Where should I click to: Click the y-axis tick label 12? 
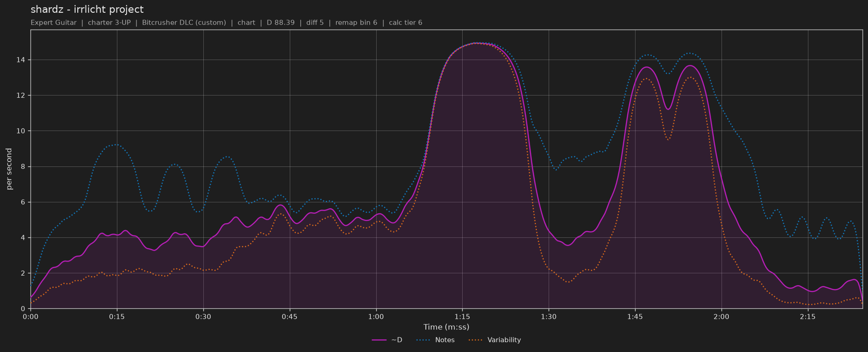(21, 96)
